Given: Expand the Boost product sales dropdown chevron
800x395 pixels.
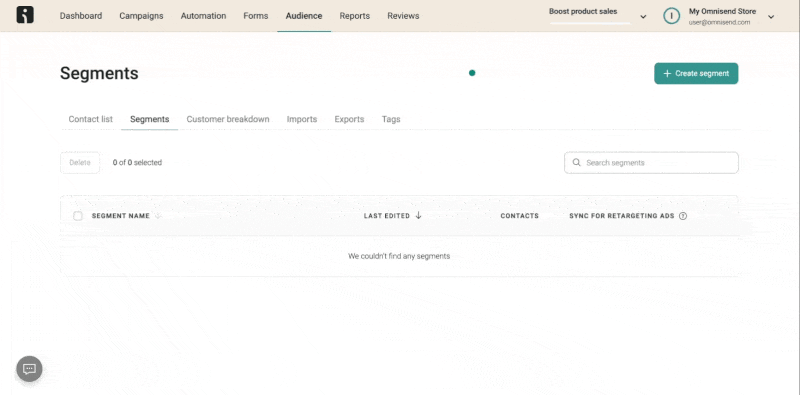Looking at the screenshot, I should pyautogui.click(x=643, y=17).
